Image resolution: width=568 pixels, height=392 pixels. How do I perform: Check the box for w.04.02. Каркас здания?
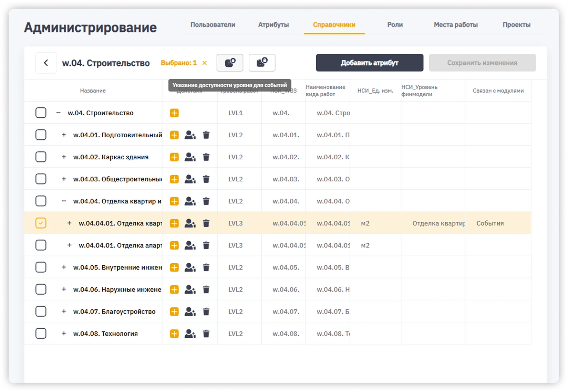click(x=41, y=157)
